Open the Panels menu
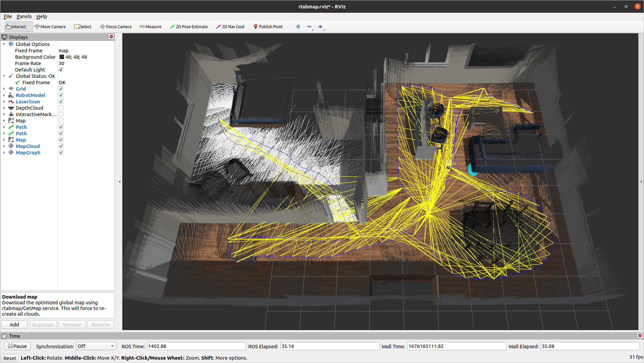The width and height of the screenshot is (644, 363). point(24,16)
